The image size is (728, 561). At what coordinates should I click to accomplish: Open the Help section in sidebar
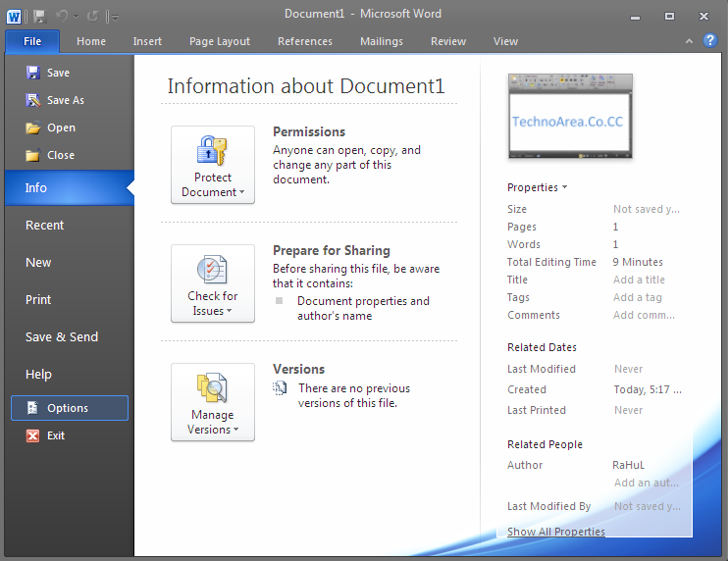(38, 374)
